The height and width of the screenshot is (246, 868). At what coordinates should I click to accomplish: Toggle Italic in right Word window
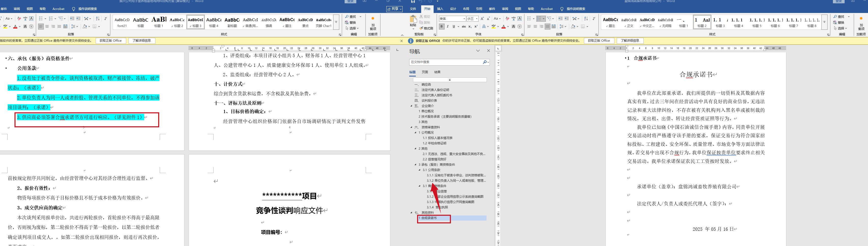447,27
